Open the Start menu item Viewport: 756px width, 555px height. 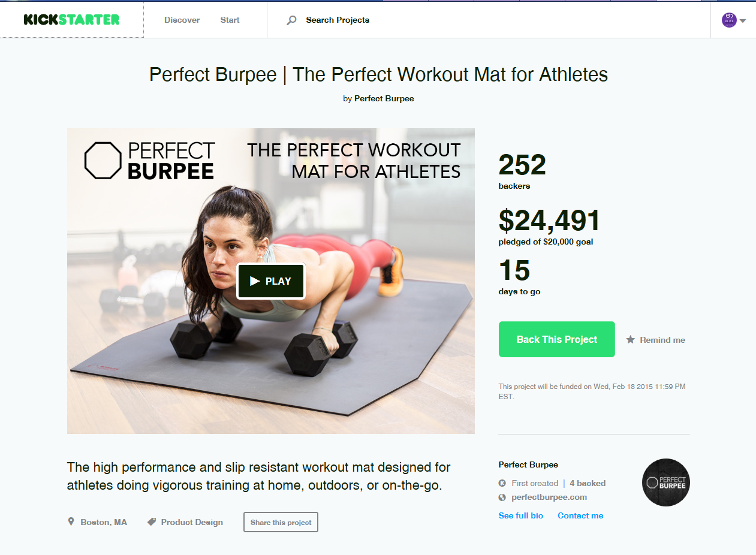tap(230, 20)
